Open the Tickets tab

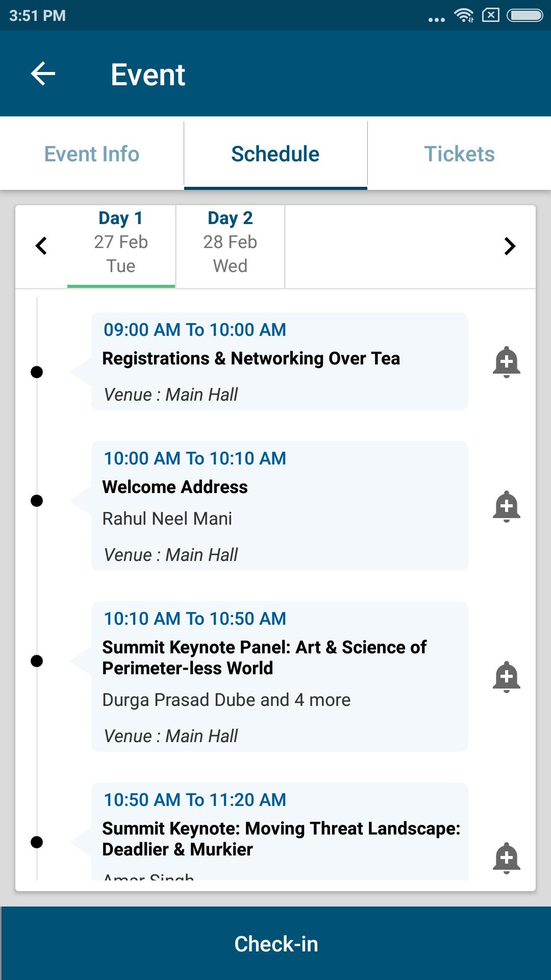click(x=459, y=154)
